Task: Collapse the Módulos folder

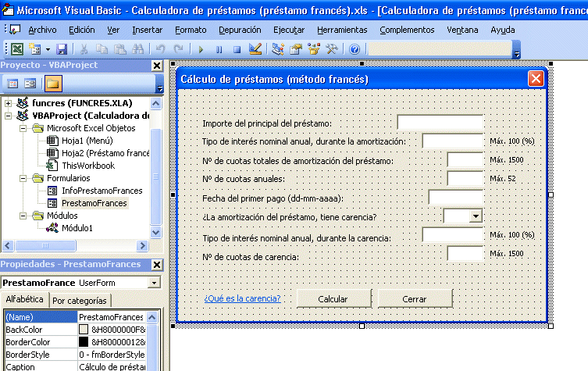Action: [23, 216]
